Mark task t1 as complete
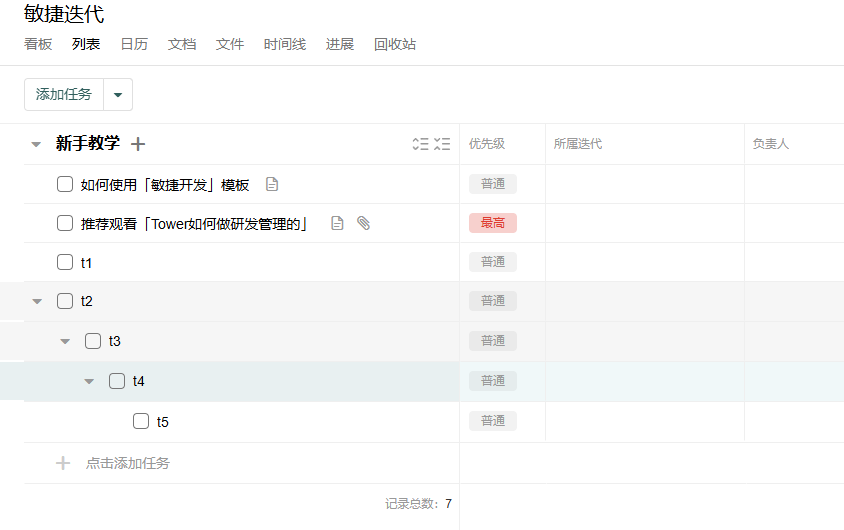This screenshot has height=530, width=844. pyautogui.click(x=65, y=262)
